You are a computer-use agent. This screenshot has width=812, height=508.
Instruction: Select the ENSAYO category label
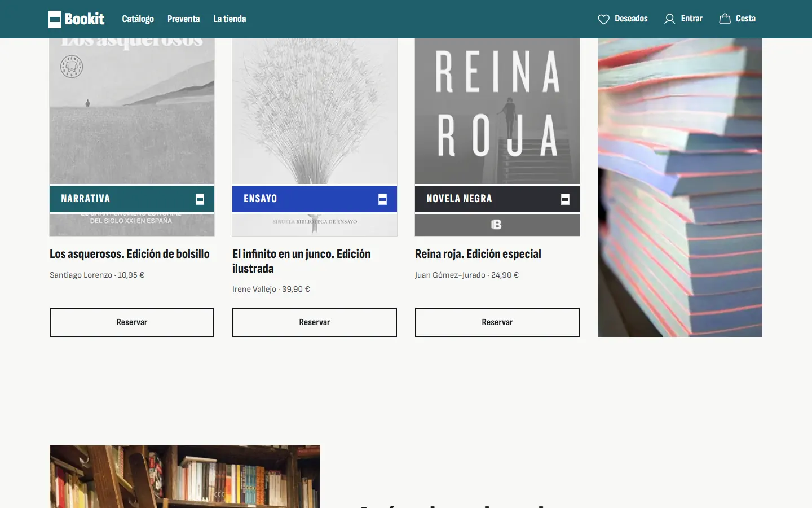coord(261,199)
